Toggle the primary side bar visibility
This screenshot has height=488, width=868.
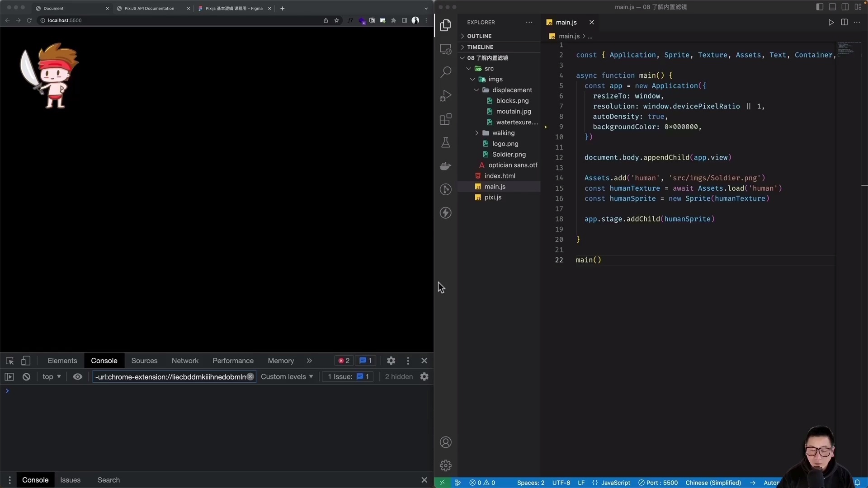[x=819, y=7]
